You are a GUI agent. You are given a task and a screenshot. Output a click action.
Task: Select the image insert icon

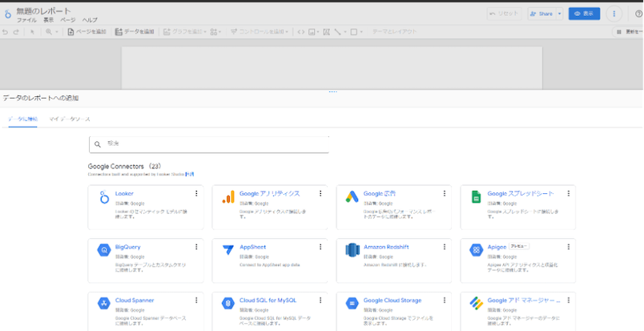[x=312, y=32]
